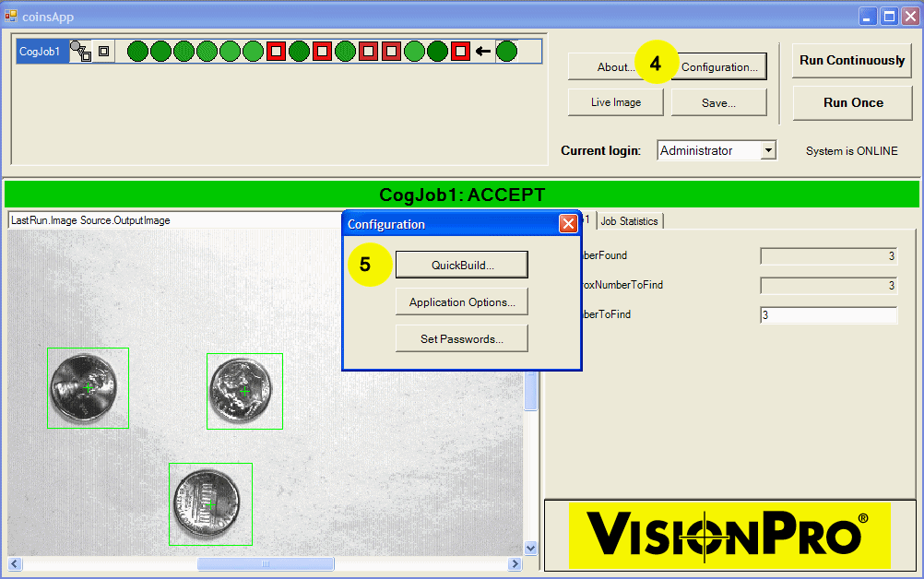The image size is (924, 579).
Task: Close the Configuration dialog
Action: [568, 224]
